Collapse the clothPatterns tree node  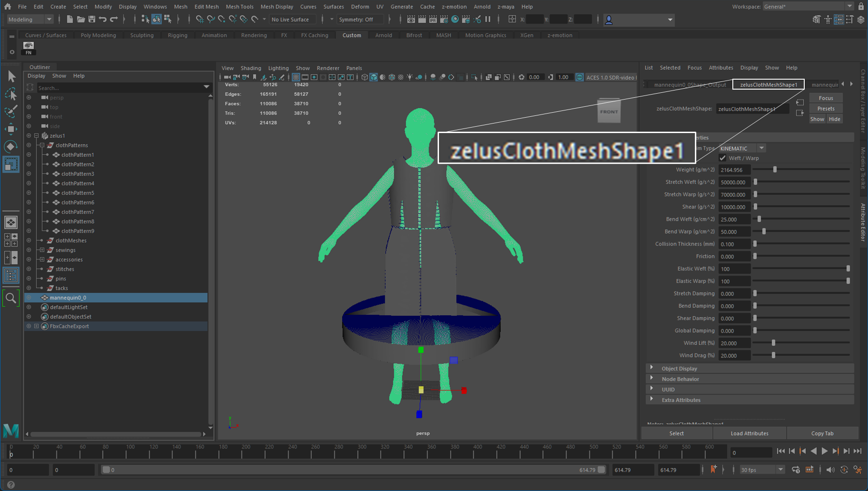pos(42,145)
